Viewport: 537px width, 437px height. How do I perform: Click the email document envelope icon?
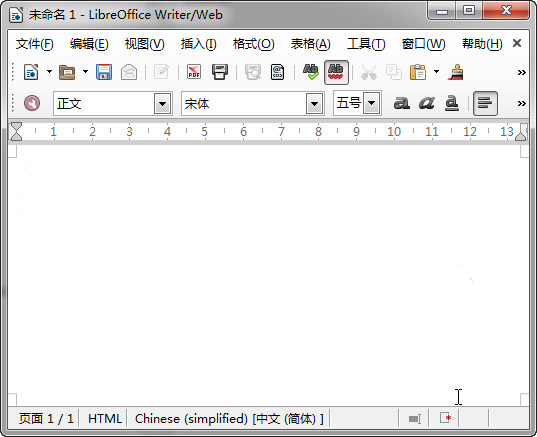(129, 72)
